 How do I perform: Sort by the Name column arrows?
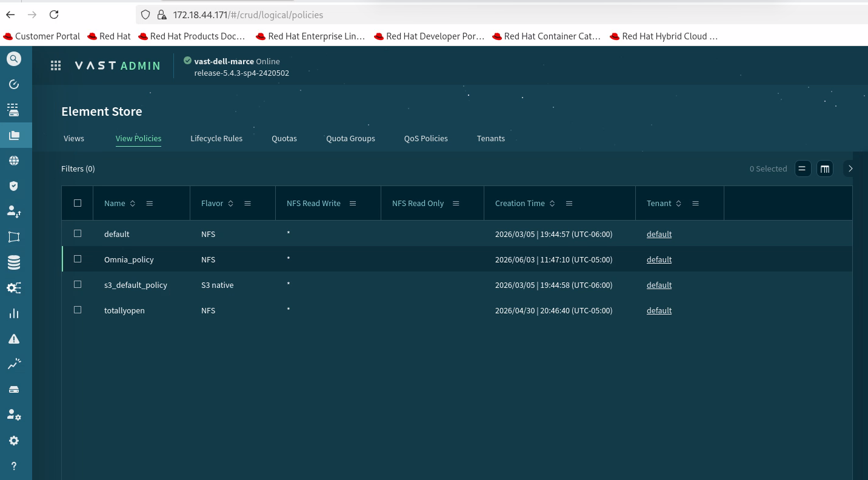[x=133, y=204]
